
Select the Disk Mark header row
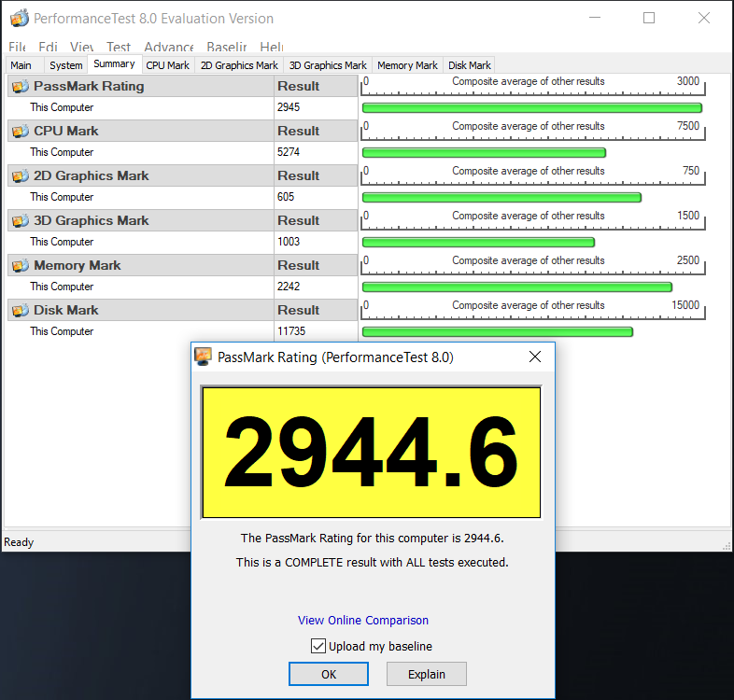pos(182,310)
